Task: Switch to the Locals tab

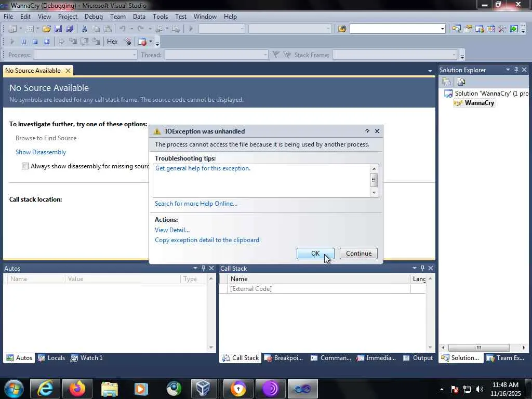Action: coord(51,357)
